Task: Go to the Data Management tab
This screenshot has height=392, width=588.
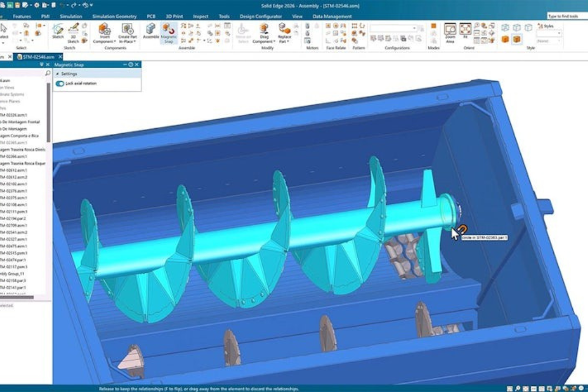Action: pos(332,16)
